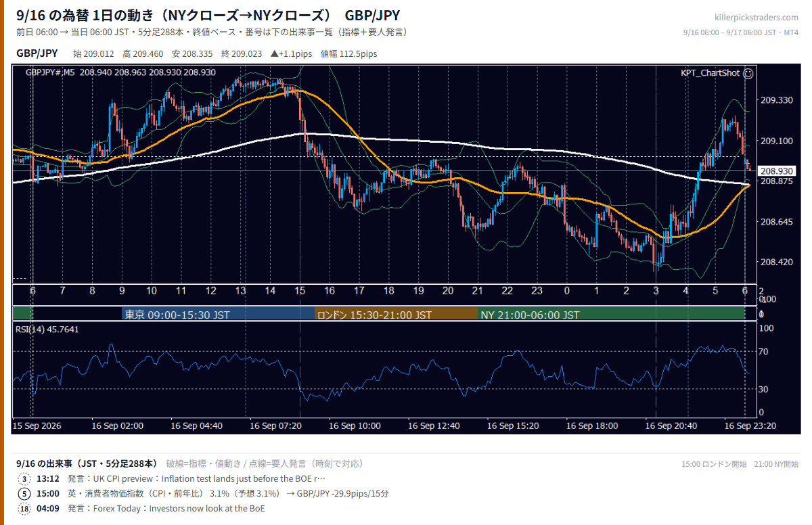812x525 pixels.
Task: Click the 208.420 price axis label
Action: [x=776, y=262]
